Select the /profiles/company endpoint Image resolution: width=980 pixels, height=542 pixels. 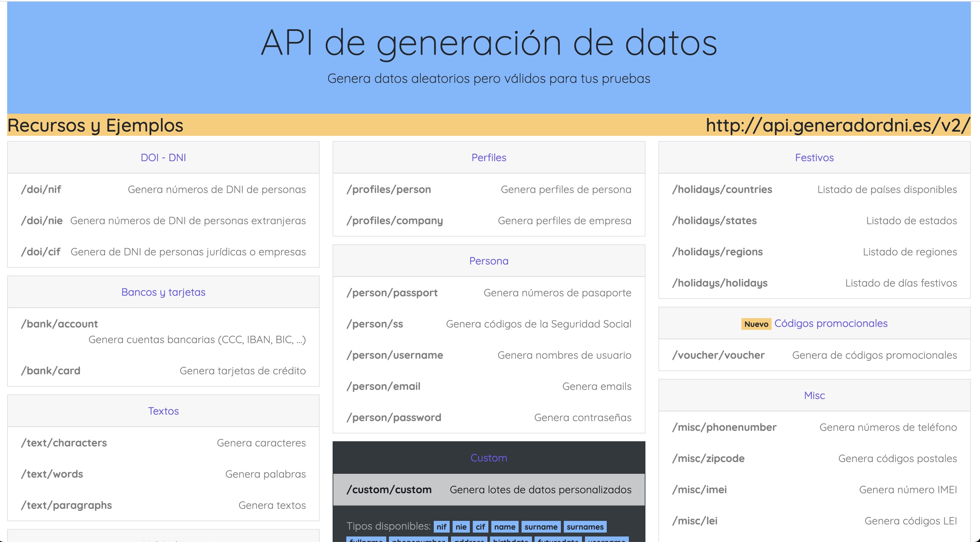point(395,220)
